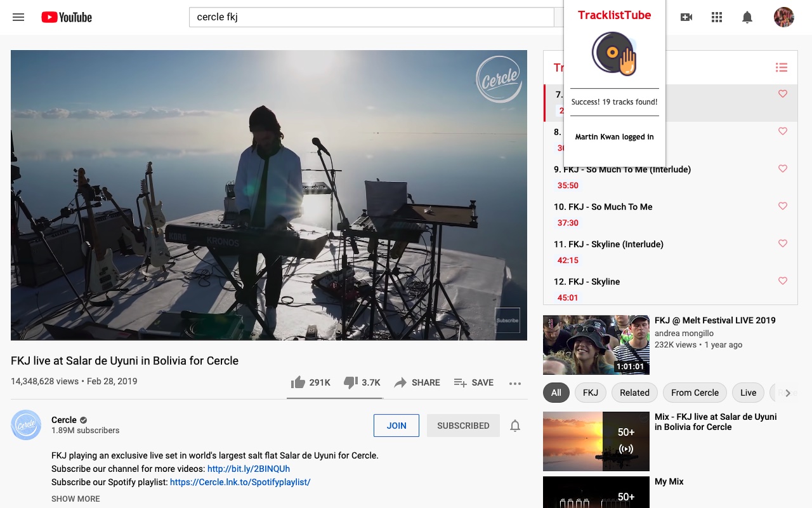The image size is (812, 508).
Task: Open FKJ @ Melt Festival thumbnail
Action: pyautogui.click(x=596, y=345)
